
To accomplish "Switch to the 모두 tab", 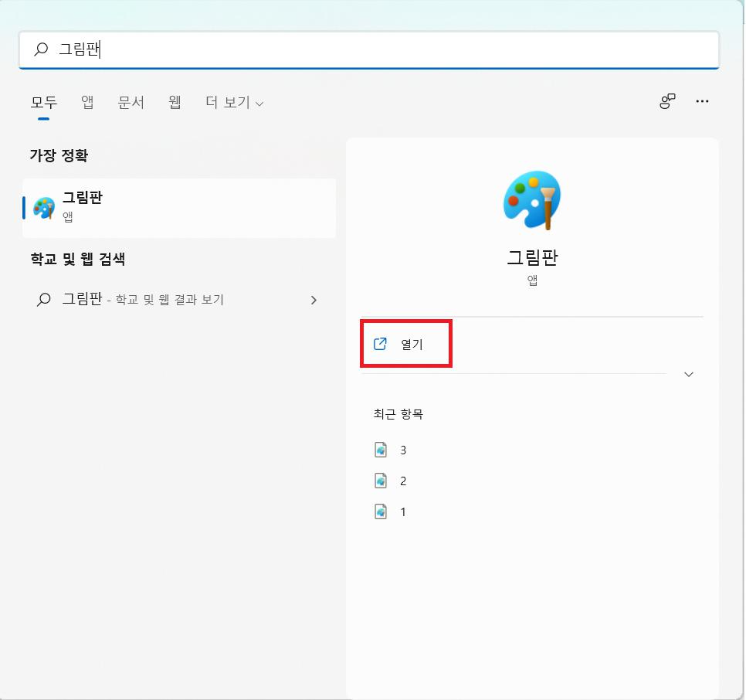I will (x=44, y=102).
